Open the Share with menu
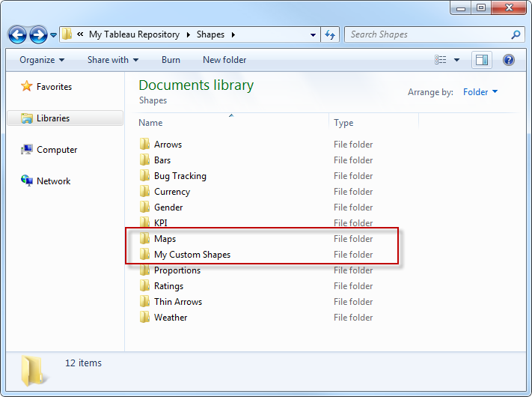 113,60
